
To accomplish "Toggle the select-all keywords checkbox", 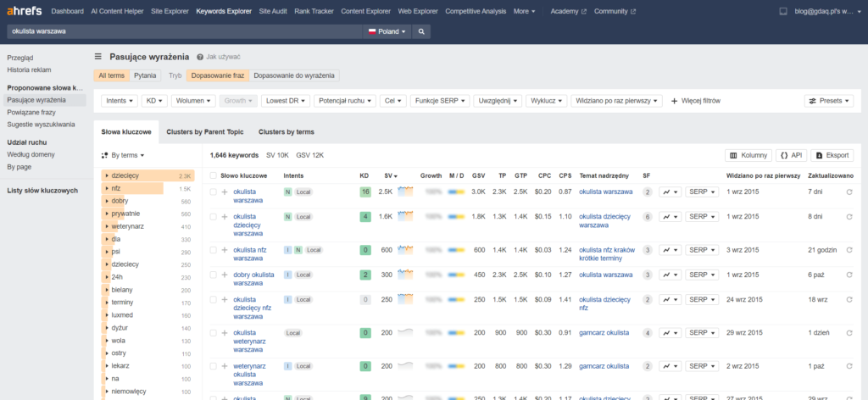I will point(213,175).
